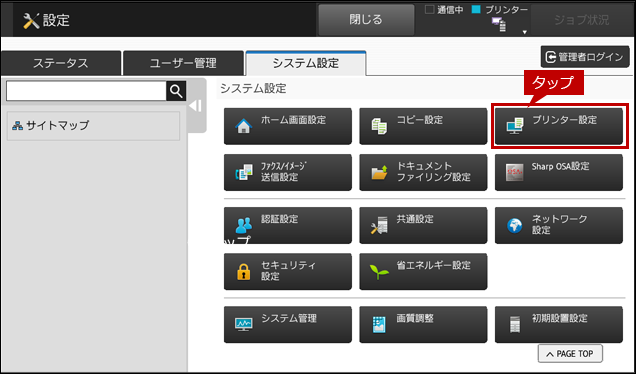Click the fax phone icon on 送信設定
The width and height of the screenshot is (636, 374).
point(243,172)
